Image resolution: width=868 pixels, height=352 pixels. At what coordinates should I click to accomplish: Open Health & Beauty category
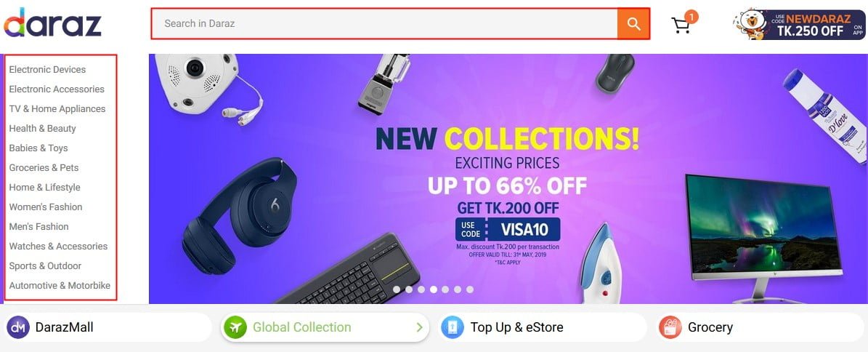pos(43,128)
